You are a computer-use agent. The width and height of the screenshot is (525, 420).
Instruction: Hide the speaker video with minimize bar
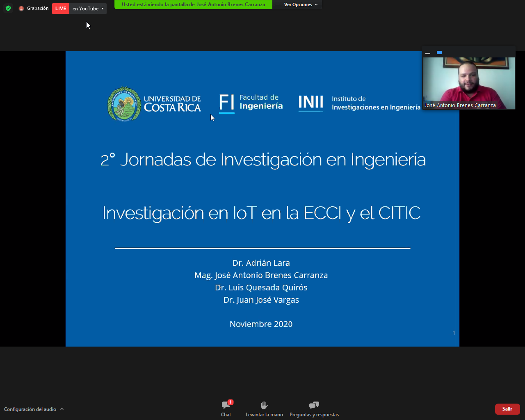tap(428, 53)
